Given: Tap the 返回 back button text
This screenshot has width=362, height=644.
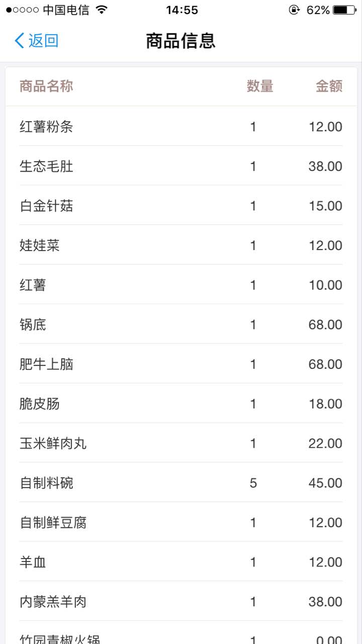Looking at the screenshot, I should tap(44, 41).
